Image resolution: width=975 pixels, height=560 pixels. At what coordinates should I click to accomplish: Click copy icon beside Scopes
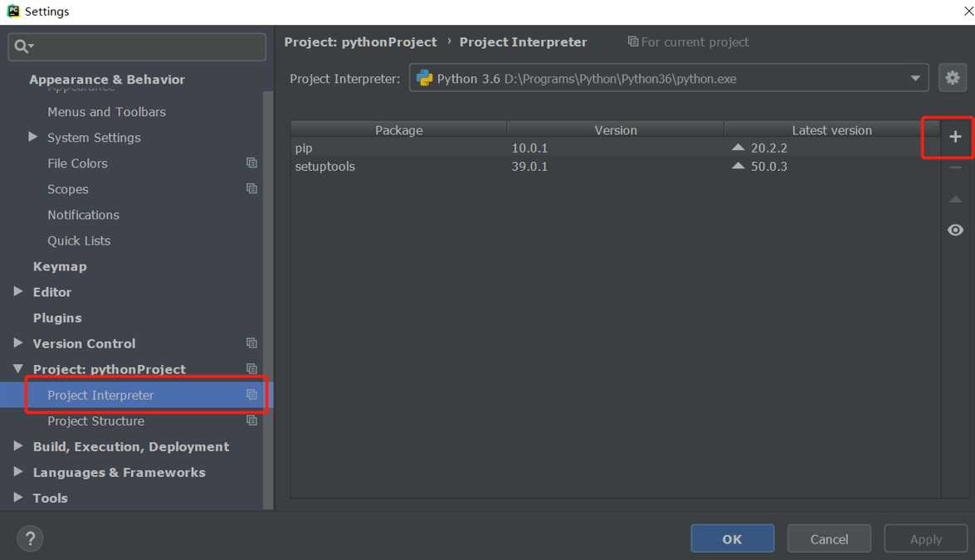(x=251, y=188)
